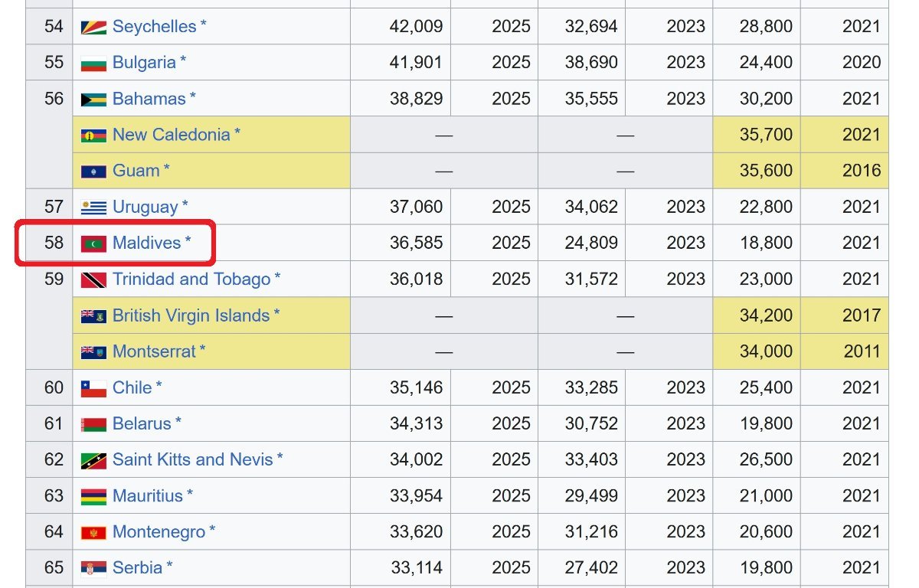Screen dimensions: 919x588
Task: Click the Trinidad and Tobago flag icon
Action: click(x=93, y=280)
